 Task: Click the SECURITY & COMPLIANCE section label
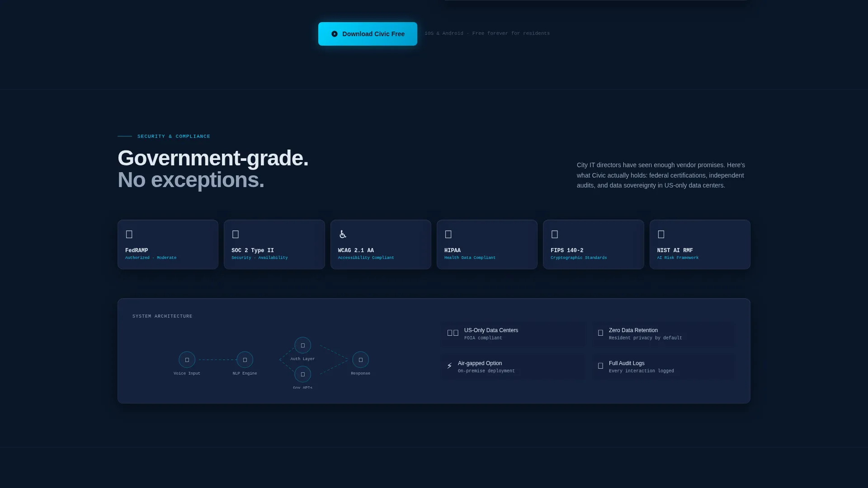pyautogui.click(x=174, y=136)
